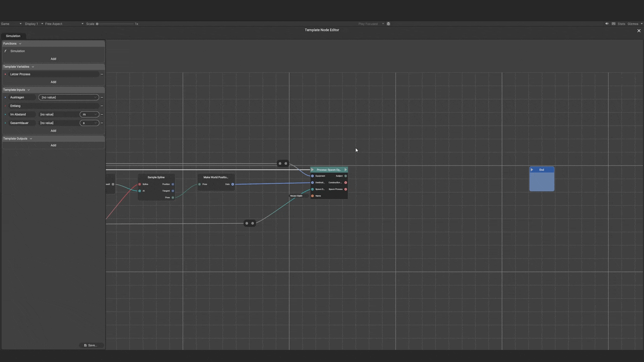Click the Name input port
This screenshot has height=362, width=644.
tap(312, 196)
